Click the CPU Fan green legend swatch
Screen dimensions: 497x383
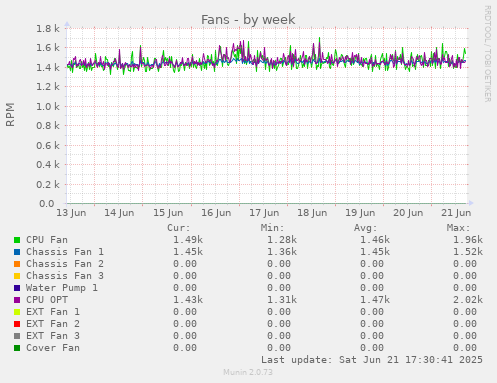17,240
